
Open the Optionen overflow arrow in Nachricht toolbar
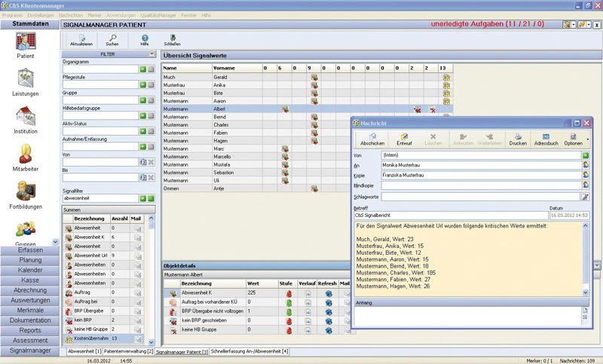click(588, 139)
